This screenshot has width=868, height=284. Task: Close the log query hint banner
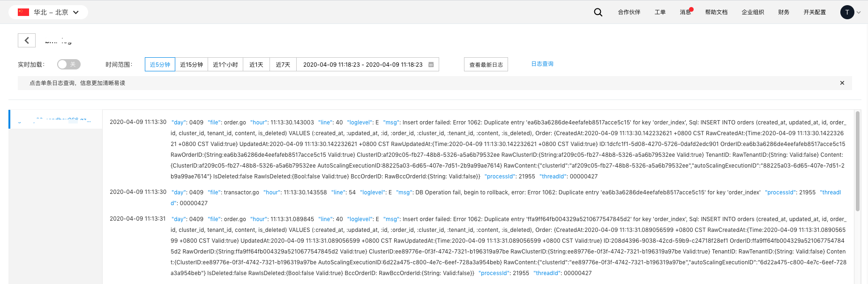click(842, 83)
